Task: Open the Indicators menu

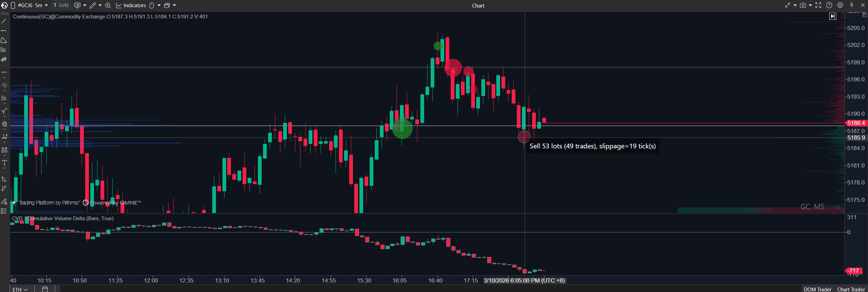Action: coord(131,5)
